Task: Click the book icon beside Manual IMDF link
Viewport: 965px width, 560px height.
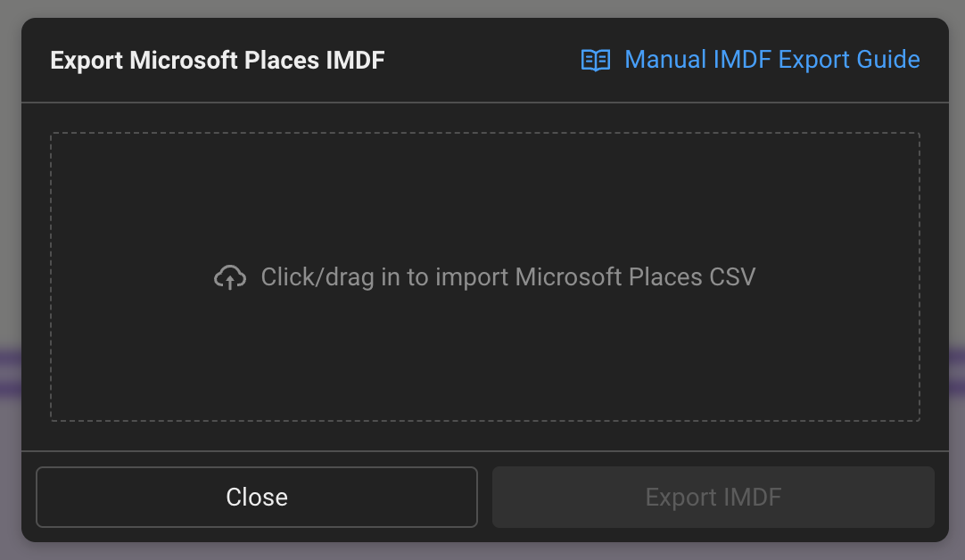Action: [596, 60]
